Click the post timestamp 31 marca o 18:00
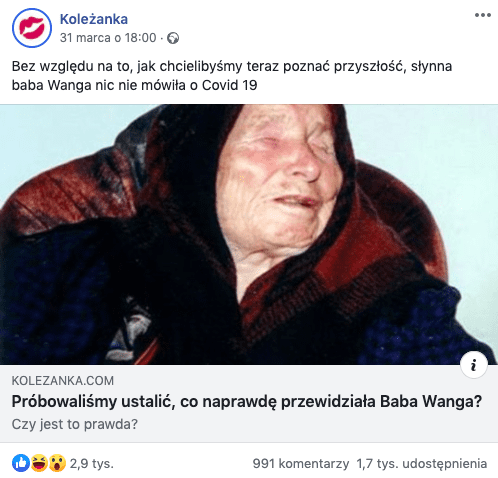 tap(108, 38)
